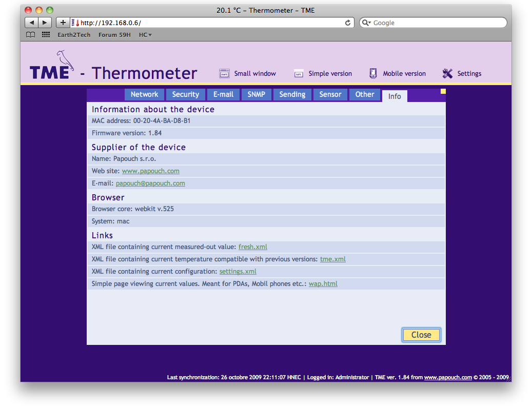Open the wap.html link
The width and height of the screenshot is (532, 410).
tap(323, 283)
